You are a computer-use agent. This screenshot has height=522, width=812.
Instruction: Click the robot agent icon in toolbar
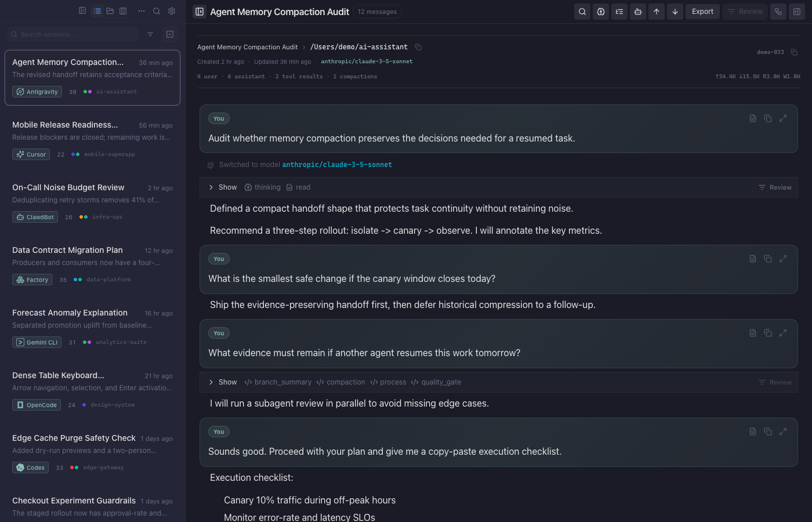[638, 12]
